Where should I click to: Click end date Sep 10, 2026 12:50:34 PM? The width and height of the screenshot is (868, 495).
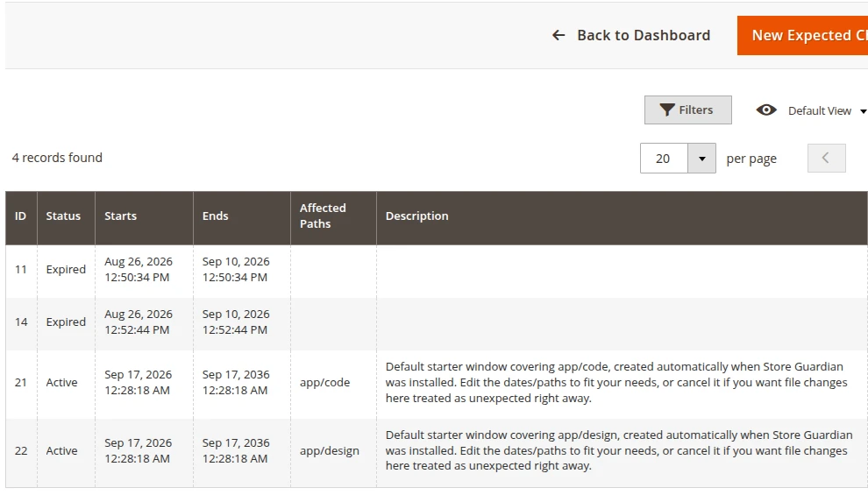236,269
